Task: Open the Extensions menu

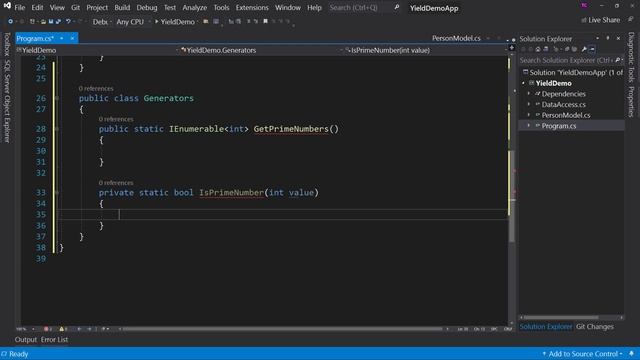Action: click(x=252, y=8)
